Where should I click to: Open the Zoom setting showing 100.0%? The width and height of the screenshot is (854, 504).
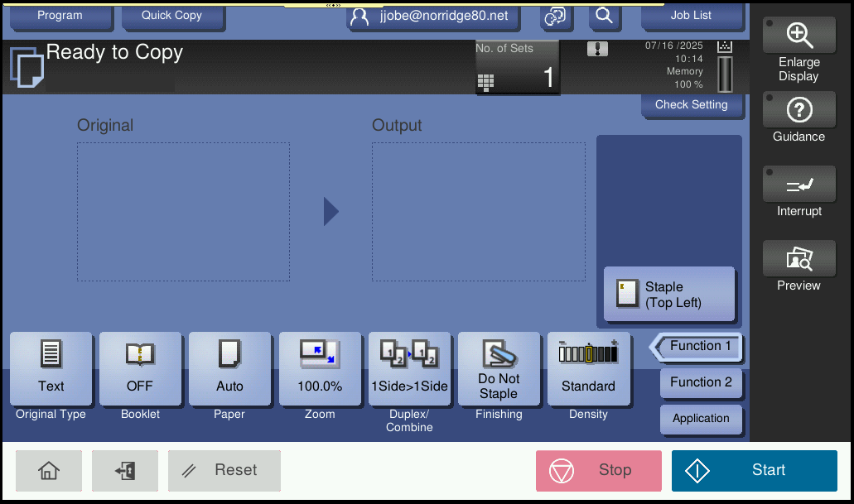320,369
